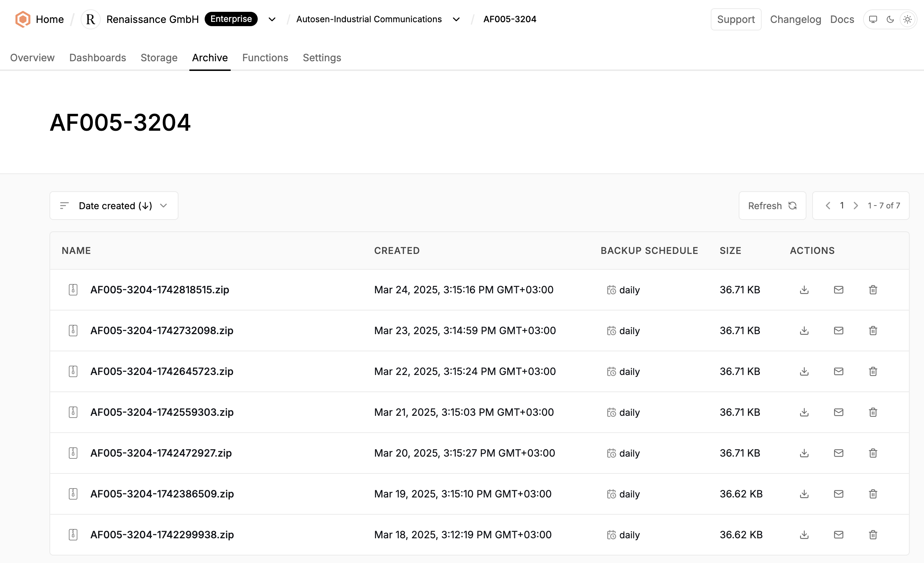Go to next page of archives
Image resolution: width=924 pixels, height=563 pixels.
[x=856, y=206]
